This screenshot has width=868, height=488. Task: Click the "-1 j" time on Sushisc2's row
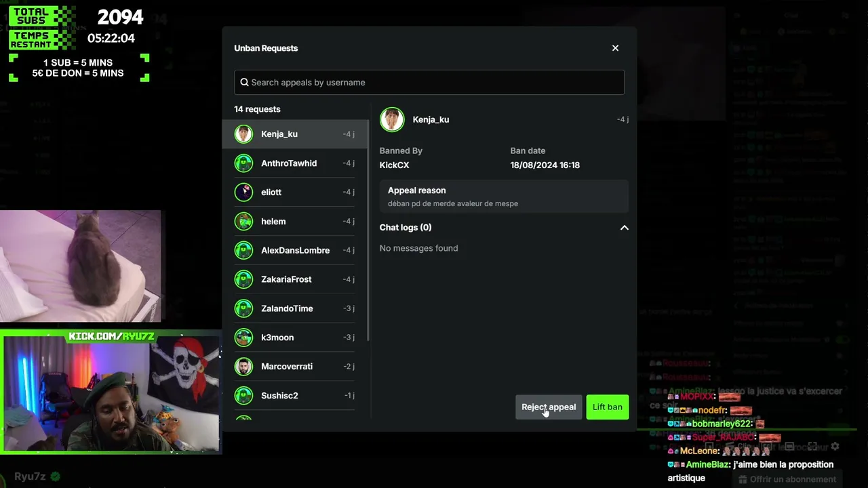pos(349,396)
